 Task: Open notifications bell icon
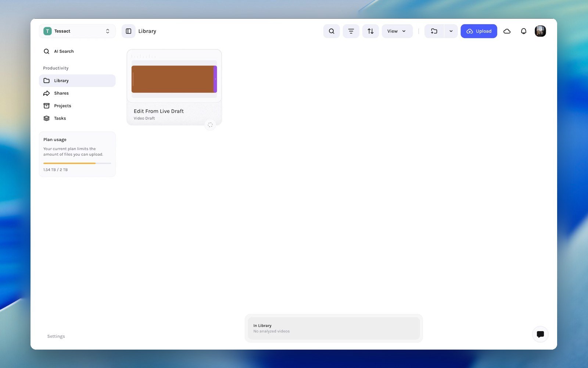coord(524,31)
